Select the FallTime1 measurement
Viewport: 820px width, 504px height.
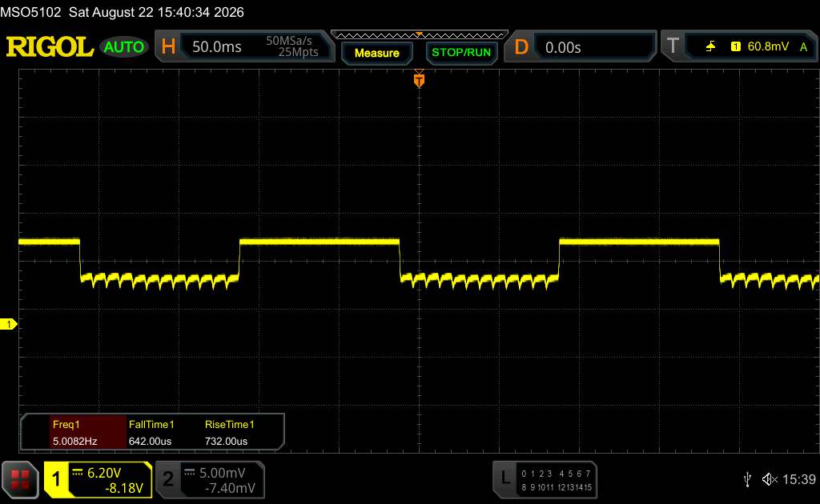pyautogui.click(x=151, y=425)
